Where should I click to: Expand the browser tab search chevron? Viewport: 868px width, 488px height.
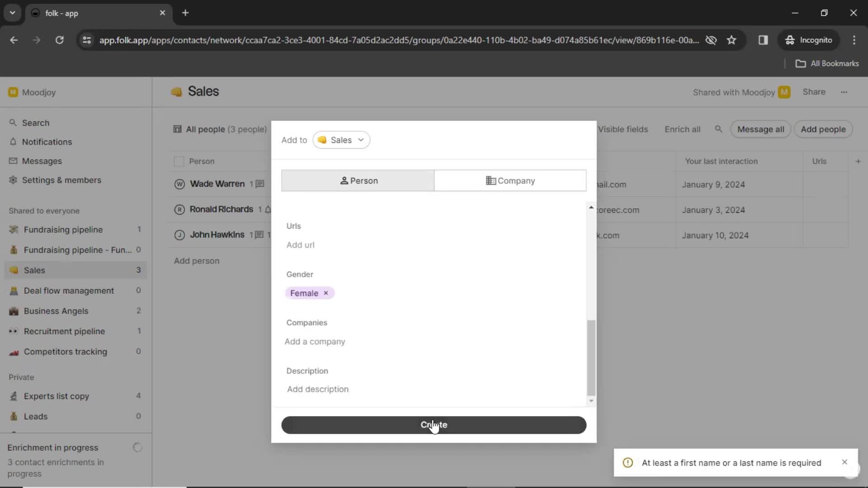point(12,13)
